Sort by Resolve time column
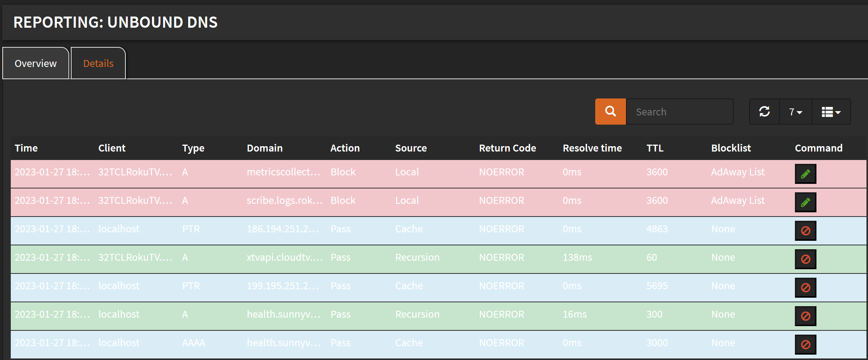868x360 pixels. pos(592,148)
